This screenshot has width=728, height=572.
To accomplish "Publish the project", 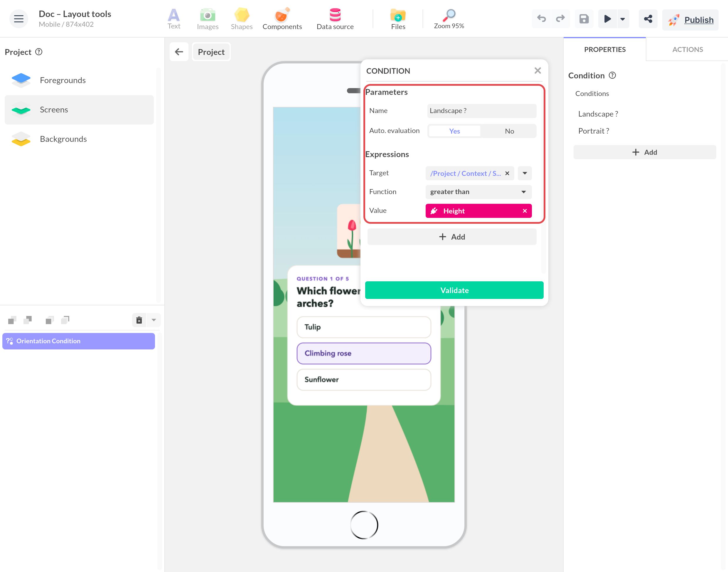I will [x=690, y=20].
